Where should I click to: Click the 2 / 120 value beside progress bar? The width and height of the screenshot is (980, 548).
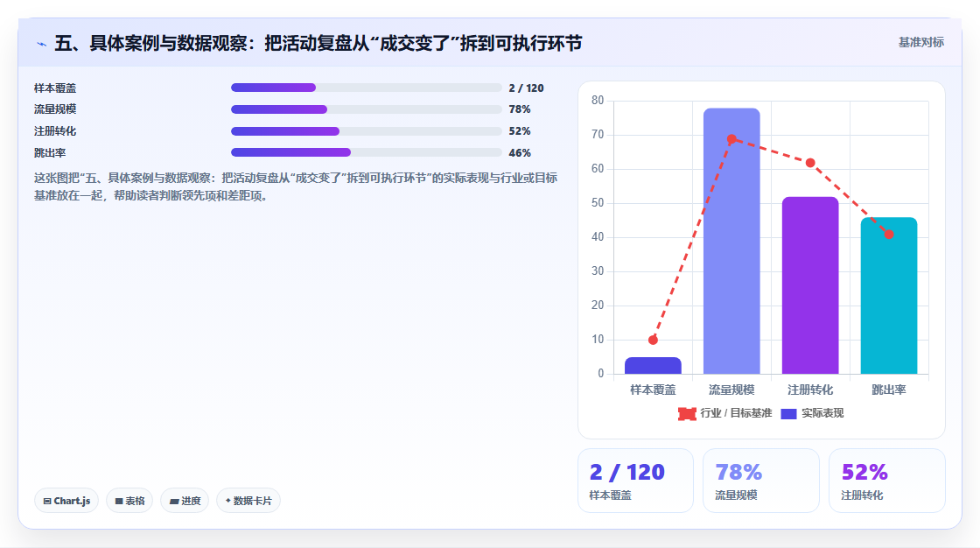(x=526, y=88)
